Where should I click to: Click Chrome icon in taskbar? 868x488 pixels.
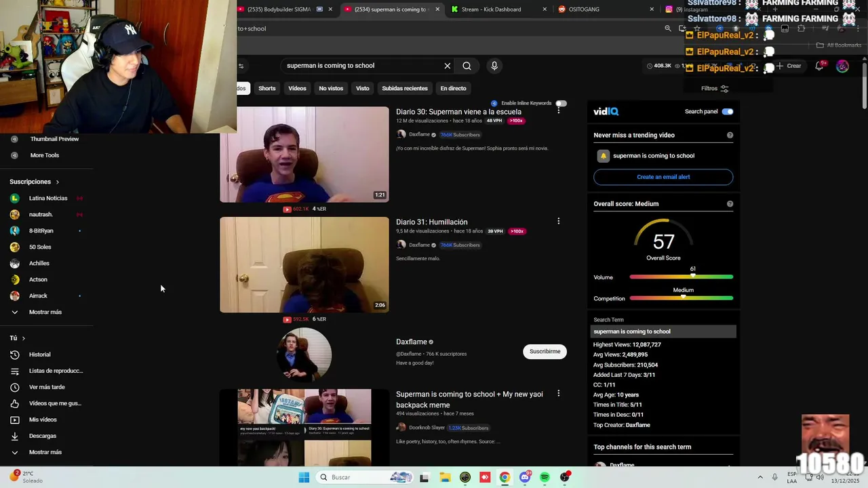point(505,477)
